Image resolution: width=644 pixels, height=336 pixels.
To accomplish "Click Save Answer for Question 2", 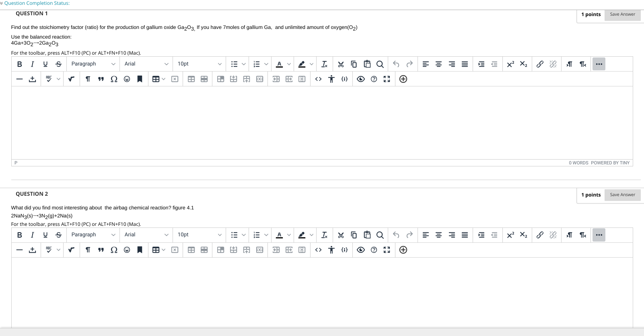I will [x=622, y=195].
